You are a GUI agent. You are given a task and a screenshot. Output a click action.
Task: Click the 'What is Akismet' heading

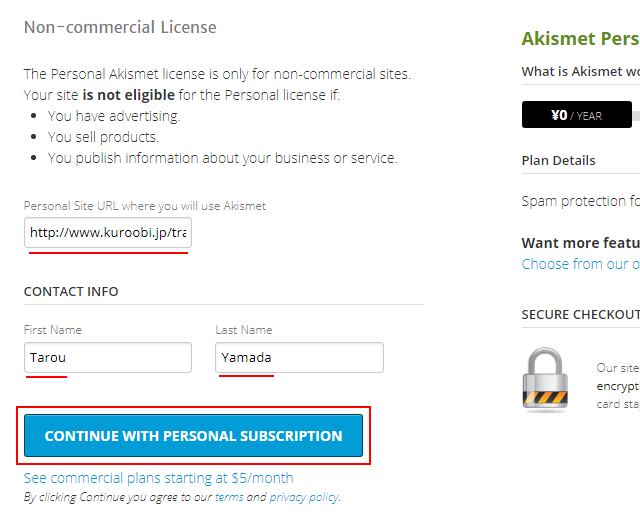pos(580,72)
